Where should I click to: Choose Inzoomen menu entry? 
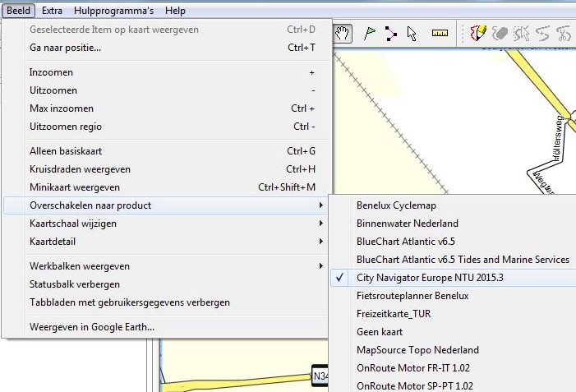point(165,72)
